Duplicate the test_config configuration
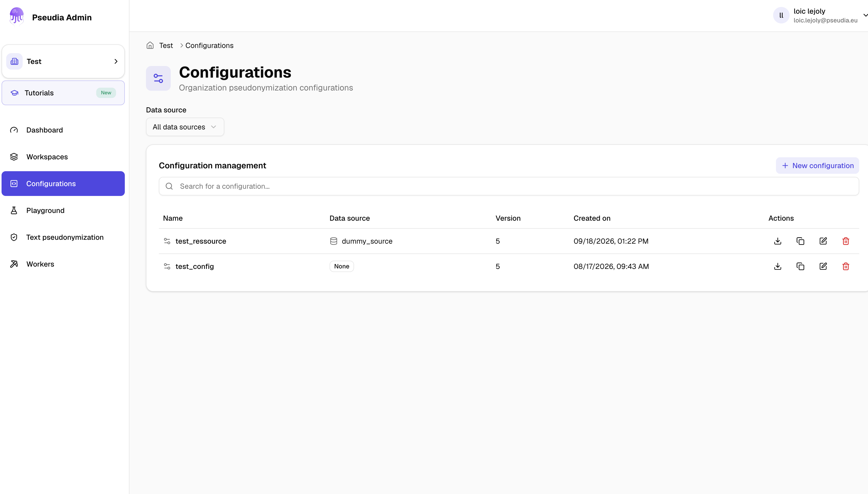 (800, 266)
